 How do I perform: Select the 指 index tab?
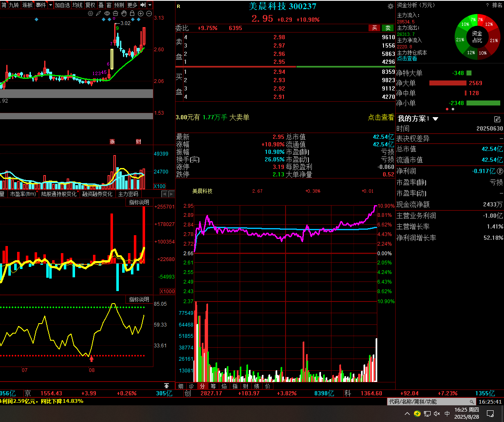pos(235,386)
